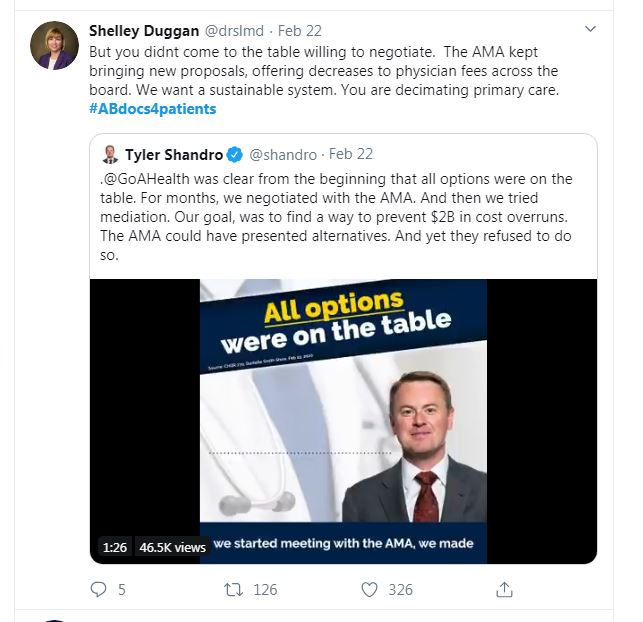Open the share tweet icon
This screenshot has height=622, width=643.
point(505,589)
